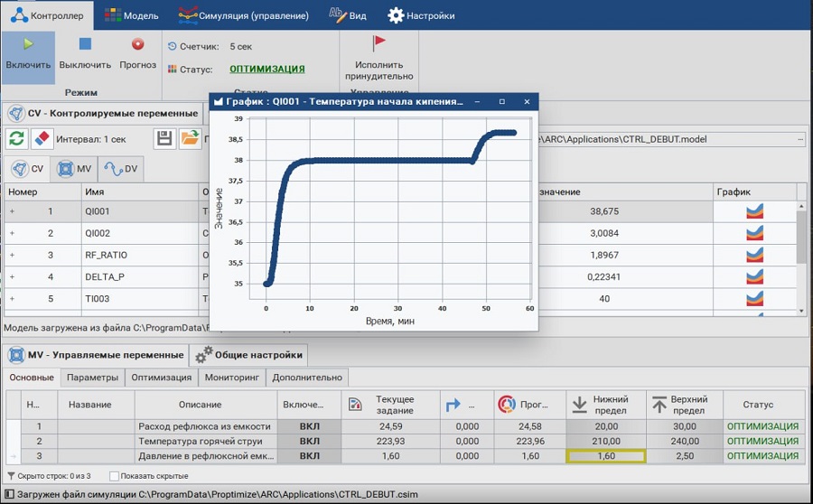Screen dimensions: 813x504
Task: Click the eraser clear icon
Action: (x=42, y=139)
